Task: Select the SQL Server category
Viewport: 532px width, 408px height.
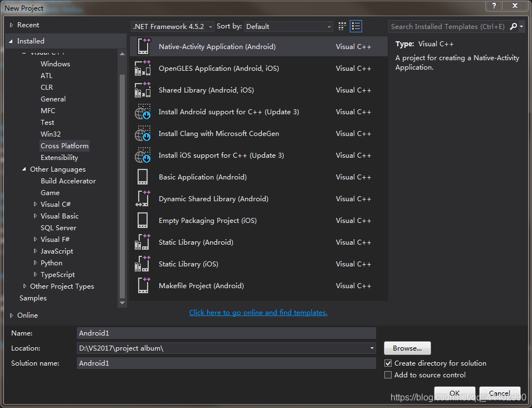Action: 58,228
